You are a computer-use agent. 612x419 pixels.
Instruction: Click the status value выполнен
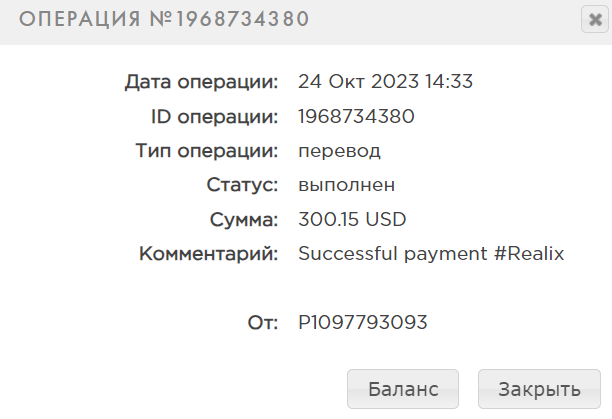[347, 185]
